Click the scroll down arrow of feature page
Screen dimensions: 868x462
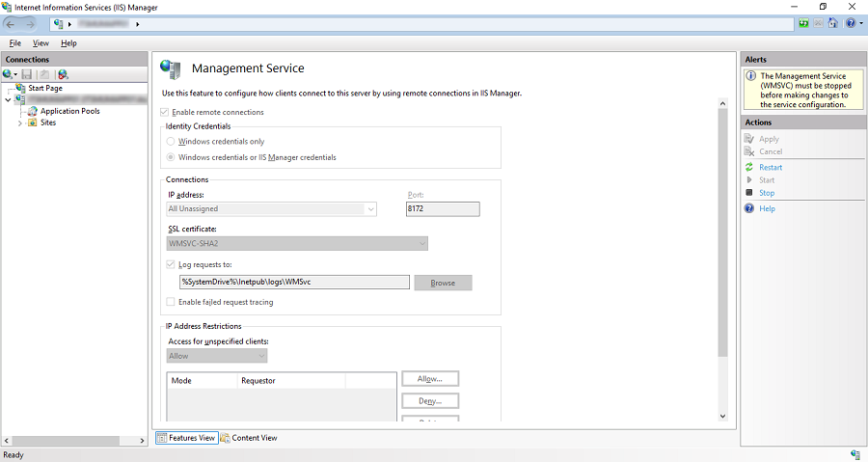(722, 416)
